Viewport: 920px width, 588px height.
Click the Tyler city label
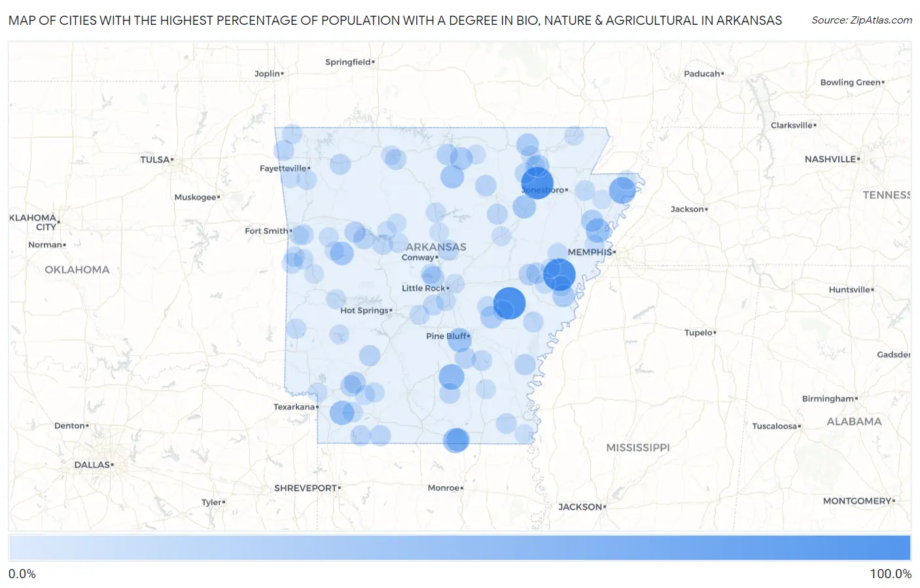point(211,502)
